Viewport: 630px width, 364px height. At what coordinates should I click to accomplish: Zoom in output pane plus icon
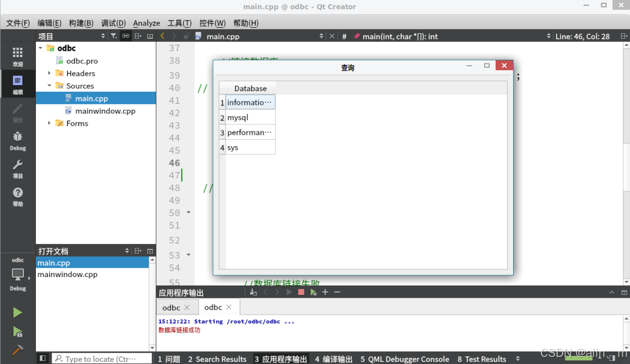click(x=325, y=292)
